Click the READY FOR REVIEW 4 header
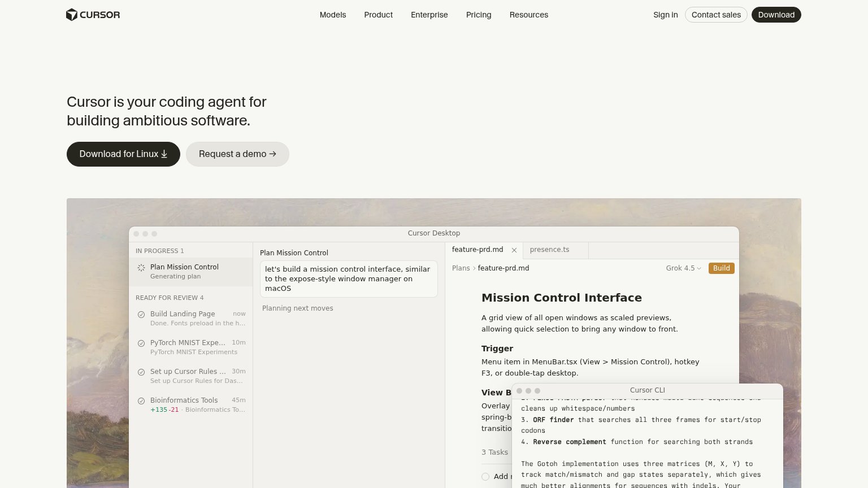This screenshot has width=868, height=488. tap(170, 298)
